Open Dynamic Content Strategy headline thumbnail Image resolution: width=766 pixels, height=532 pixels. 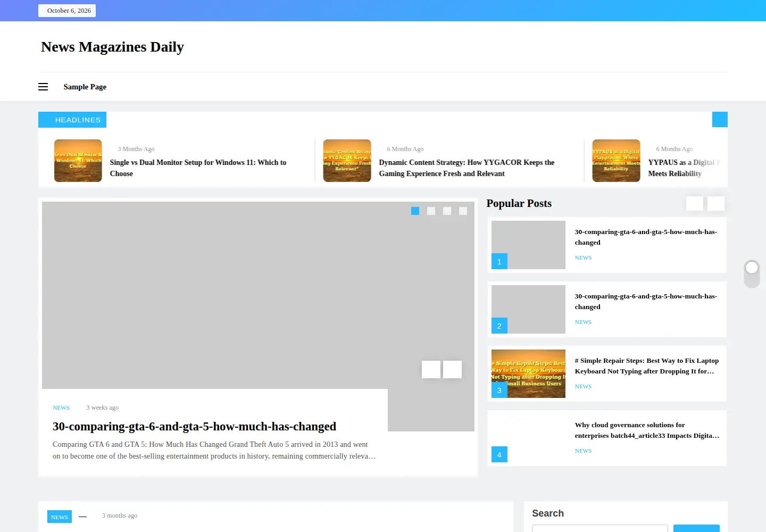[x=347, y=161]
